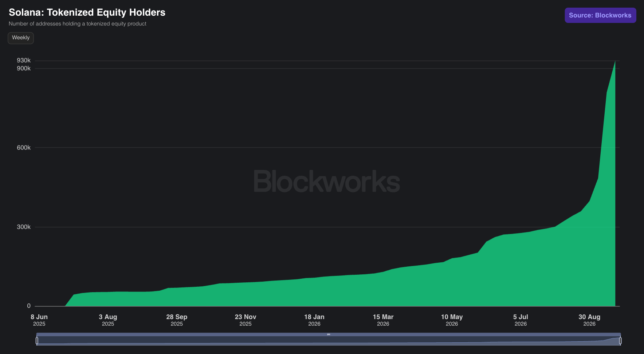Click the '23 Nov 2025' x-axis label
Screen dimensions: 644x354
246,320
